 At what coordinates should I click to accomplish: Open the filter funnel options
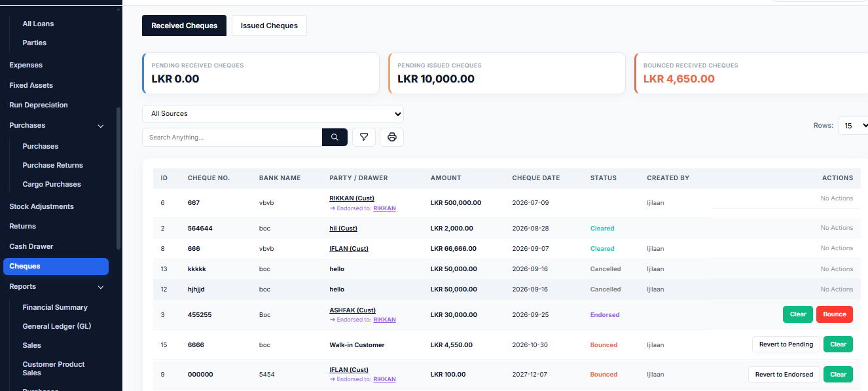[x=364, y=138]
